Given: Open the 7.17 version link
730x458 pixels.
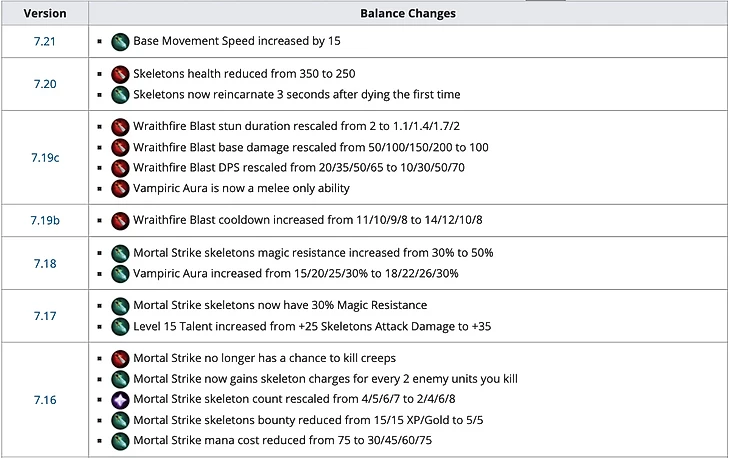Looking at the screenshot, I should pyautogui.click(x=45, y=315).
